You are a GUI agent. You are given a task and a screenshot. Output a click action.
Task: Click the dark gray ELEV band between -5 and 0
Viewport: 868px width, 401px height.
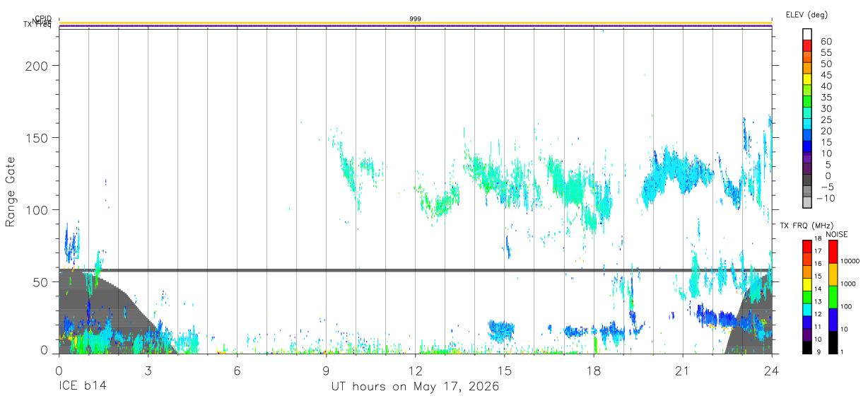click(807, 180)
